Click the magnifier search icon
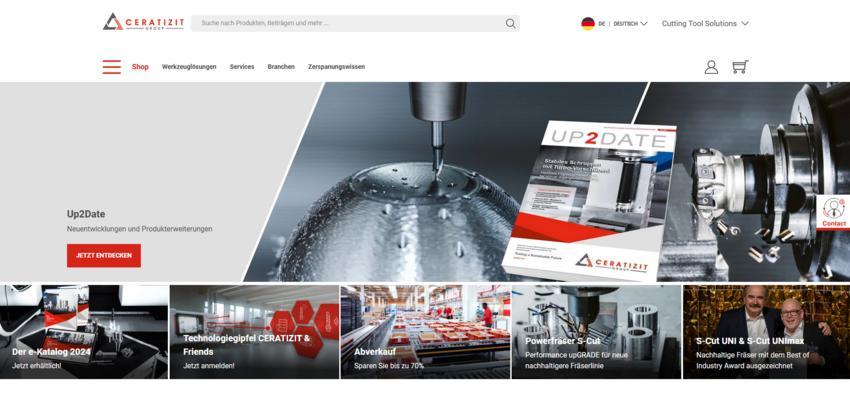The width and height of the screenshot is (850, 398). pos(511,23)
